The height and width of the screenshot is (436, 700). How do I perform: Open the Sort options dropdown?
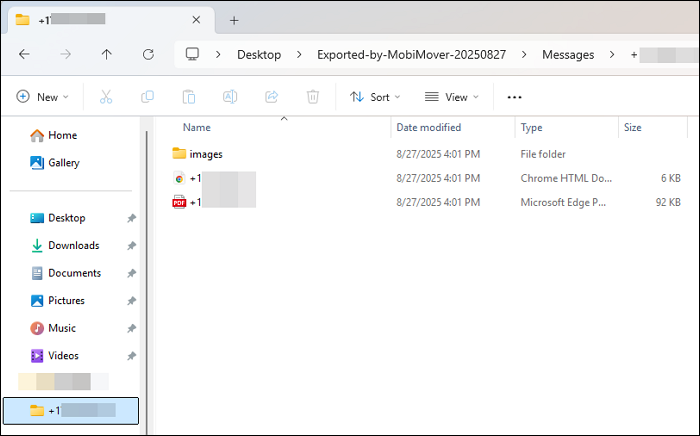[375, 97]
